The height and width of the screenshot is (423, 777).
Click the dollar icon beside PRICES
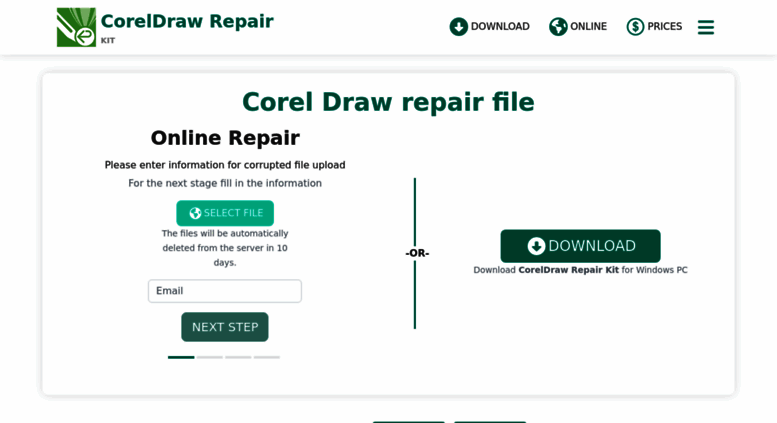635,27
